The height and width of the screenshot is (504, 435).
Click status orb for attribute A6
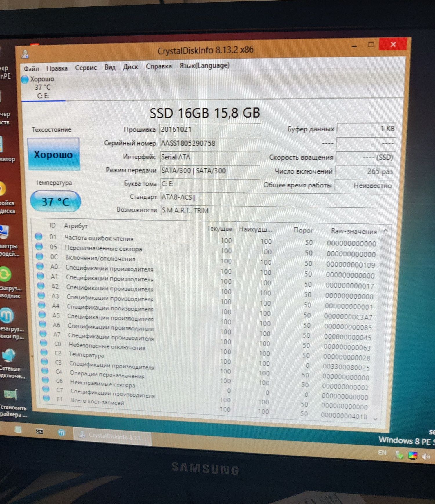[x=43, y=324]
